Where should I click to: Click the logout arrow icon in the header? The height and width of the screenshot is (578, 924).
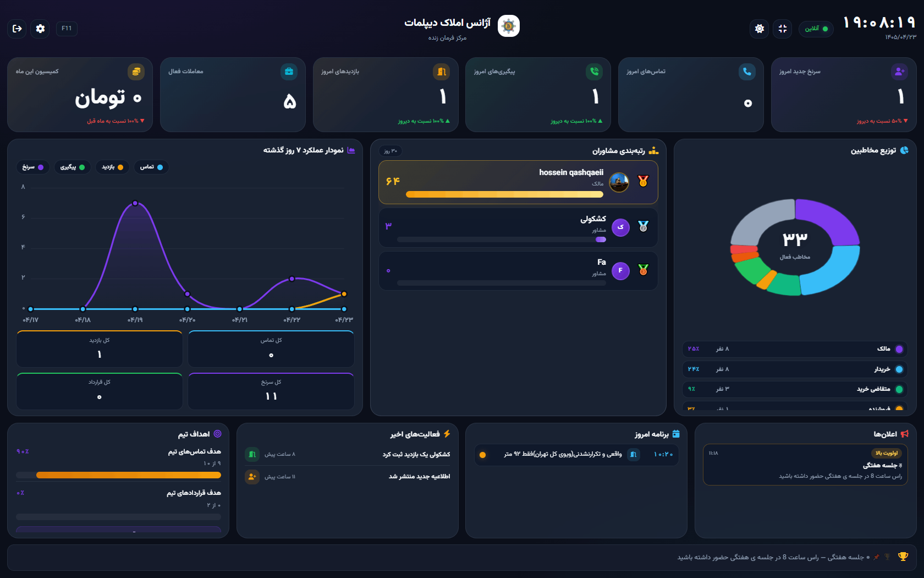point(17,29)
